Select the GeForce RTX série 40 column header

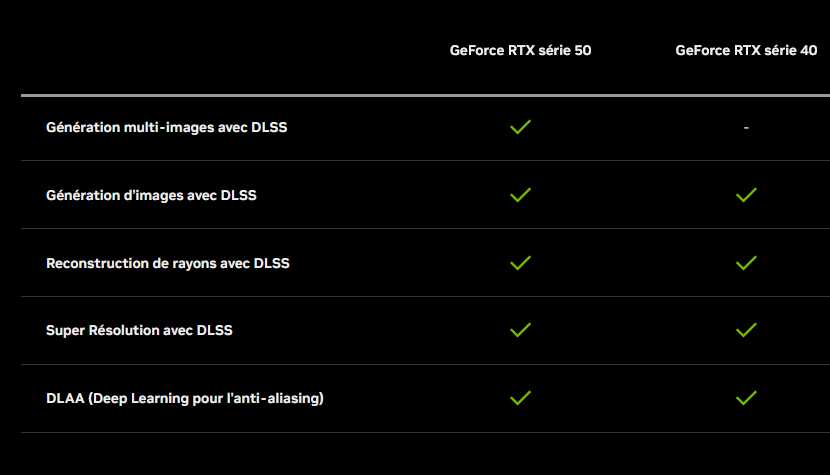[746, 50]
